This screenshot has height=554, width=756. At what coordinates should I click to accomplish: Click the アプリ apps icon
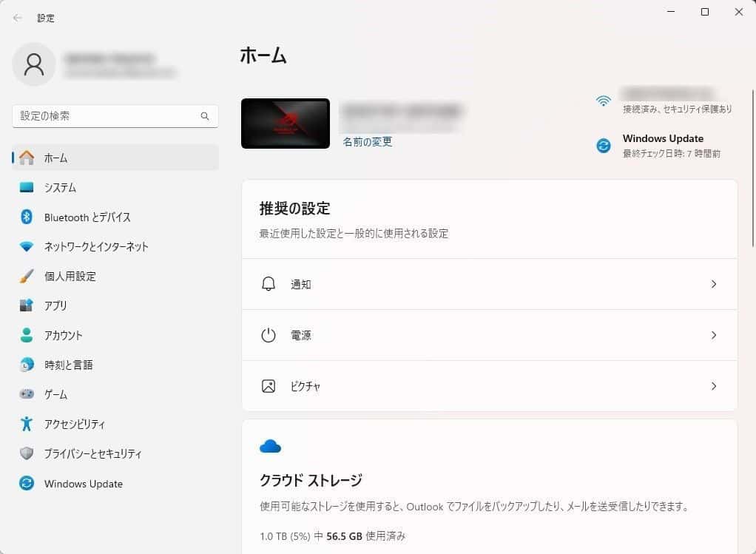[x=27, y=305]
